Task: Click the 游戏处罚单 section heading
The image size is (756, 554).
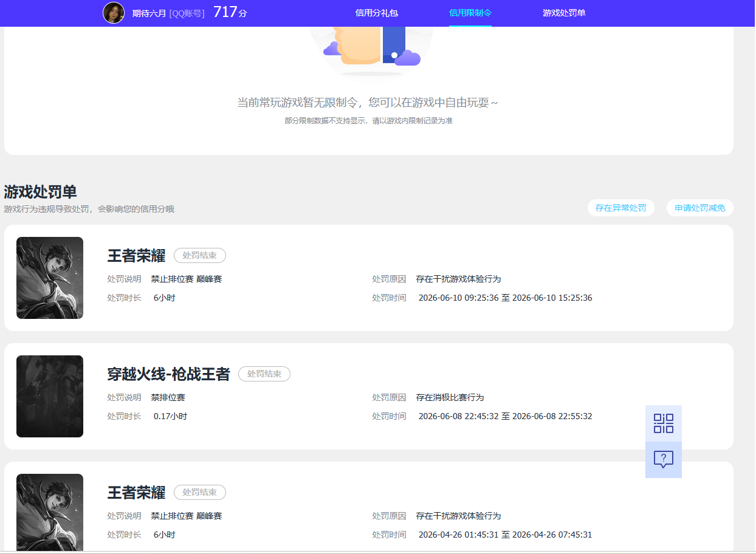Action: click(40, 192)
